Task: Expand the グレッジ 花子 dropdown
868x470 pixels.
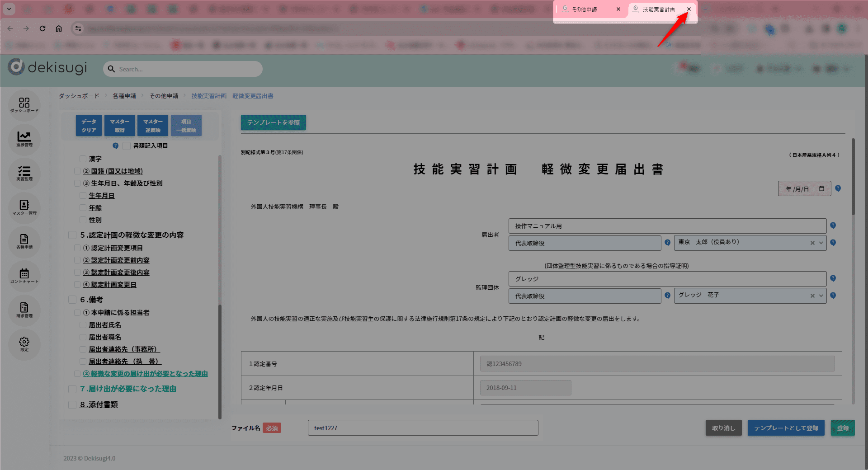Action: click(821, 296)
